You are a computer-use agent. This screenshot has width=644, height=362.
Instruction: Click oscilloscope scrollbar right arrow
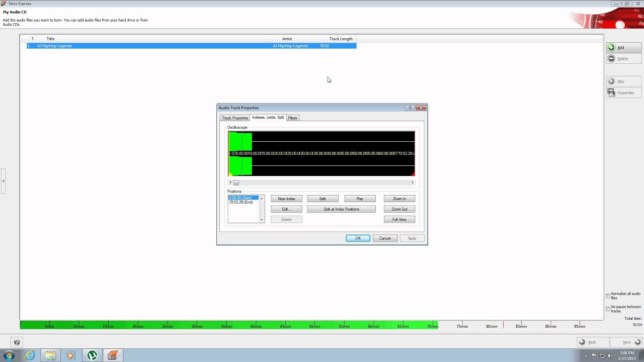(x=413, y=183)
